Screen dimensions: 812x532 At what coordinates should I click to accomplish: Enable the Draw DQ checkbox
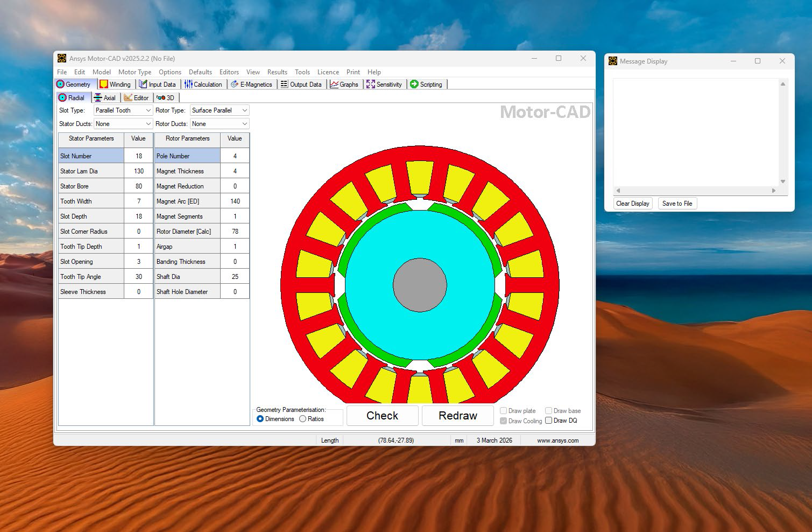click(x=549, y=421)
